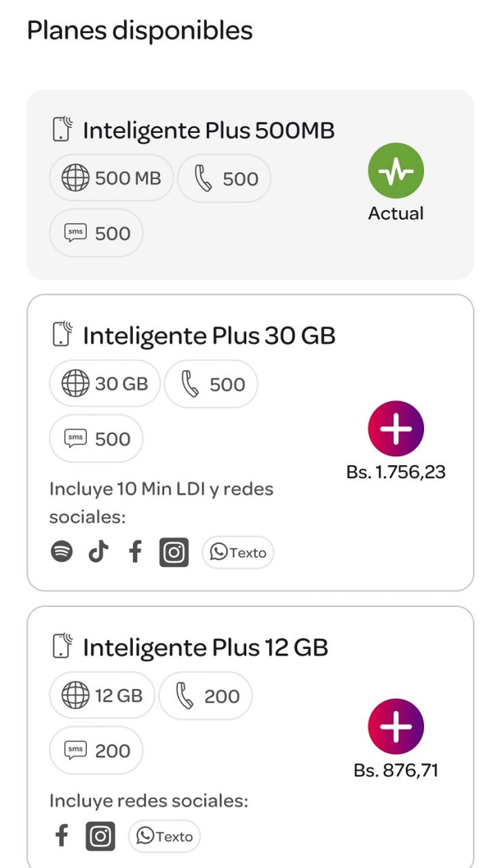Add the Inteligente Plus 30 GB plan
This screenshot has height=868, width=502.
tap(395, 429)
